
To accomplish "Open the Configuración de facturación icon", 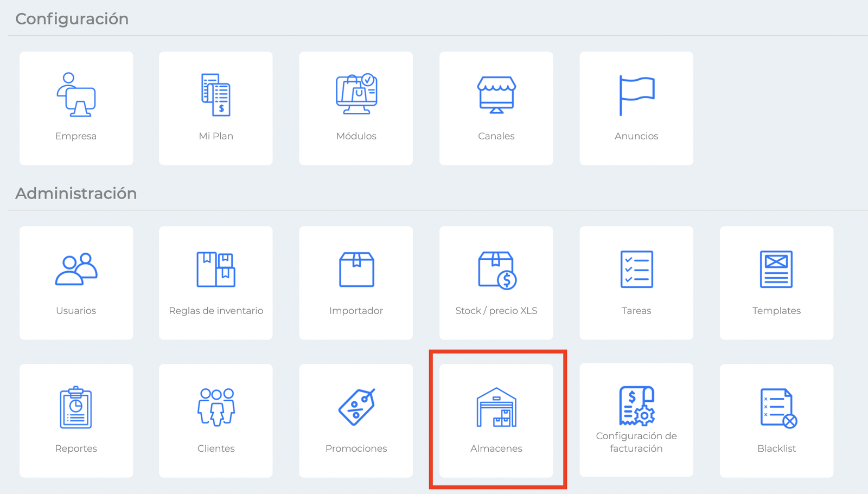I will coord(637,406).
